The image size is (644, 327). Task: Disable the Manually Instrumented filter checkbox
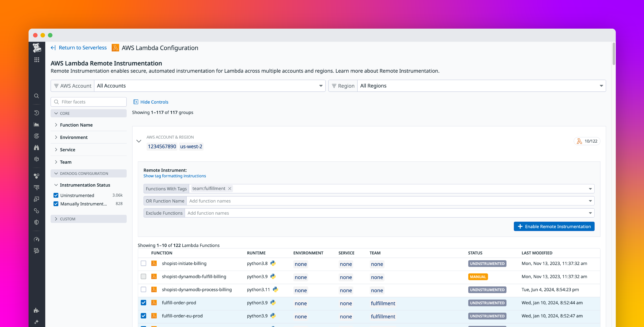(x=56, y=204)
